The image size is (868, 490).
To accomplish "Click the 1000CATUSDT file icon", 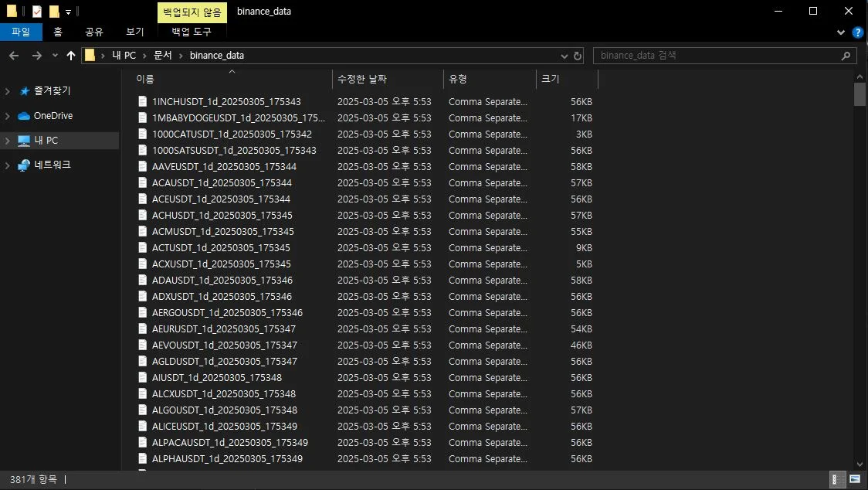I will (142, 134).
